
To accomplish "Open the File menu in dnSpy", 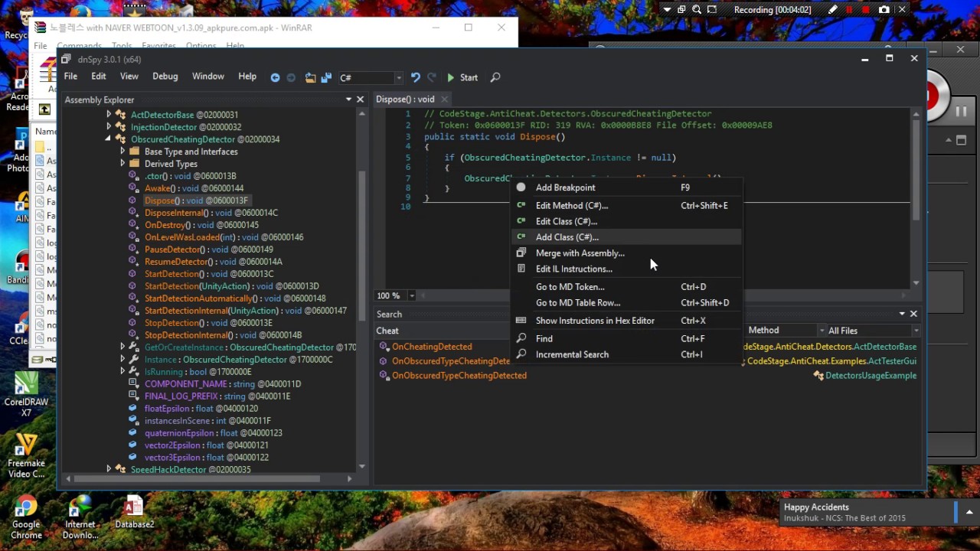I will [x=70, y=77].
